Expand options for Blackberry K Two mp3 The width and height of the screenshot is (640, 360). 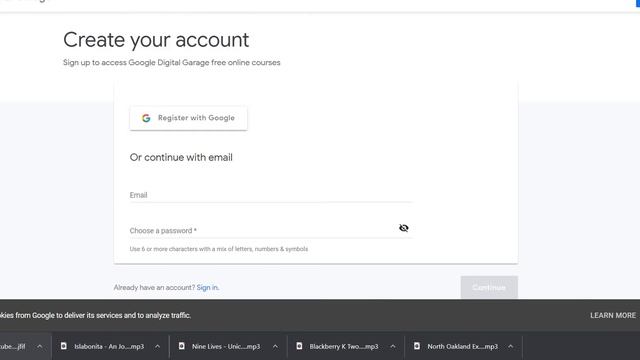click(x=393, y=346)
